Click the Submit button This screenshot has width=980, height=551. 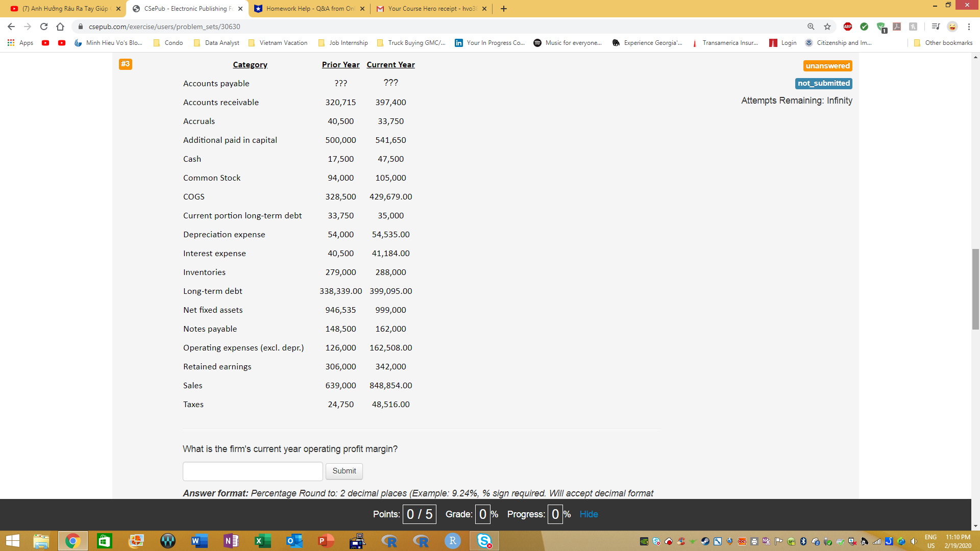click(x=344, y=471)
